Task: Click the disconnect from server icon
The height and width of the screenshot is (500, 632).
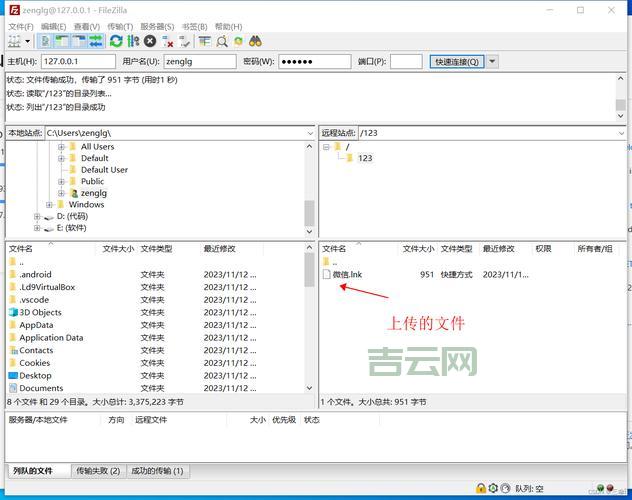Action: click(168, 41)
